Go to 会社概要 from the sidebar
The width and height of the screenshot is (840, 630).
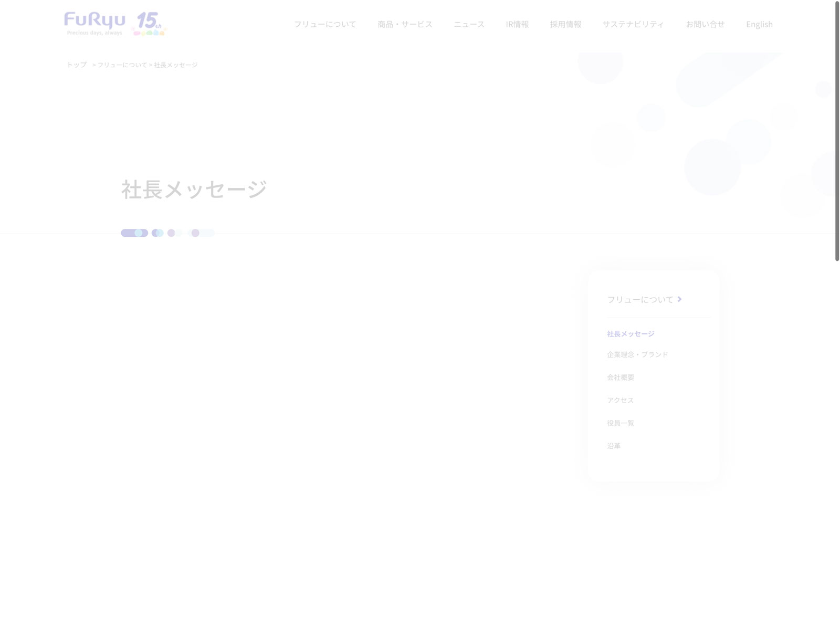pyautogui.click(x=621, y=377)
